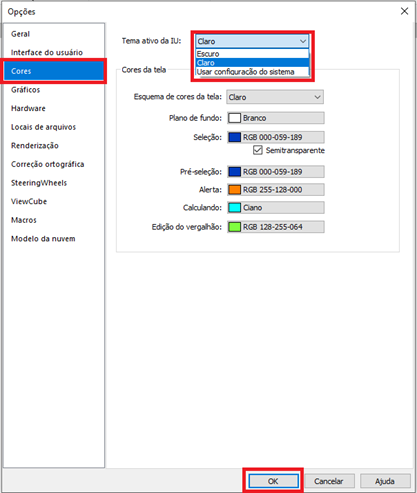Open help with the Ajuda button

pos(385,481)
